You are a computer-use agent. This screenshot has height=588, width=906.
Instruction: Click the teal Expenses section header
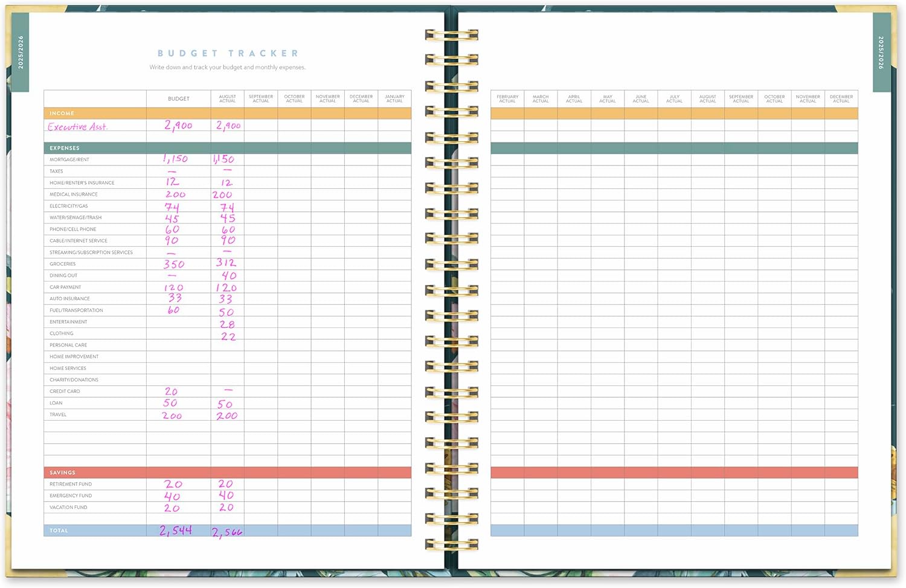click(x=65, y=148)
